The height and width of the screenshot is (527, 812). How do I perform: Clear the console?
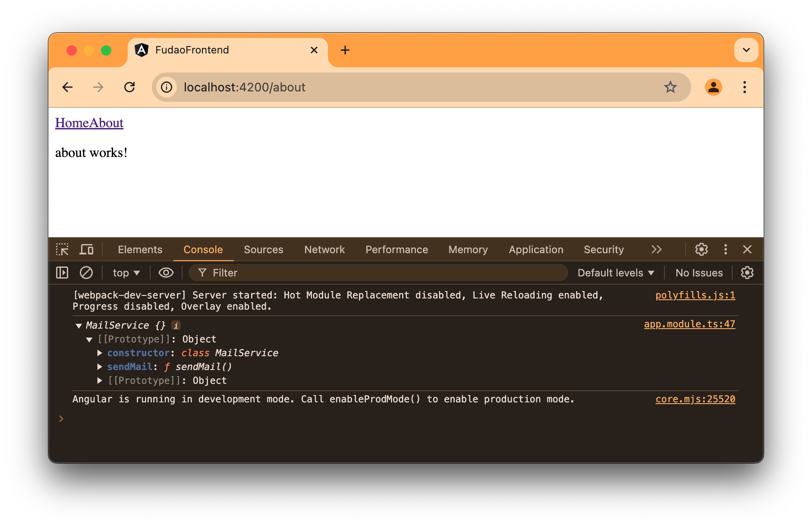pyautogui.click(x=86, y=273)
